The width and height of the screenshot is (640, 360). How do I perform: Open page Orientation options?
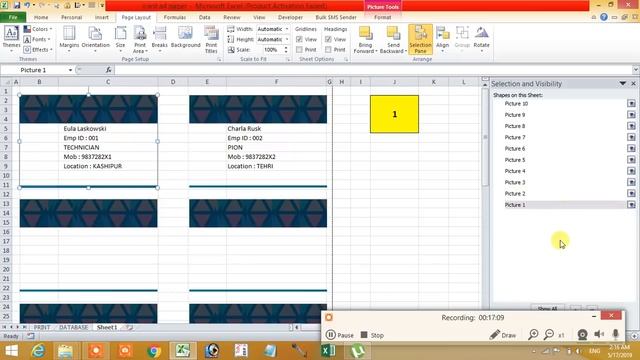click(95, 39)
